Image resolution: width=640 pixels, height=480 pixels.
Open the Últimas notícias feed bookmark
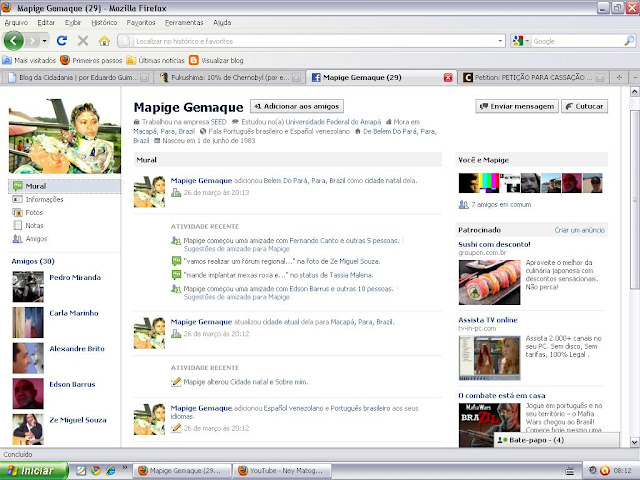click(155, 60)
